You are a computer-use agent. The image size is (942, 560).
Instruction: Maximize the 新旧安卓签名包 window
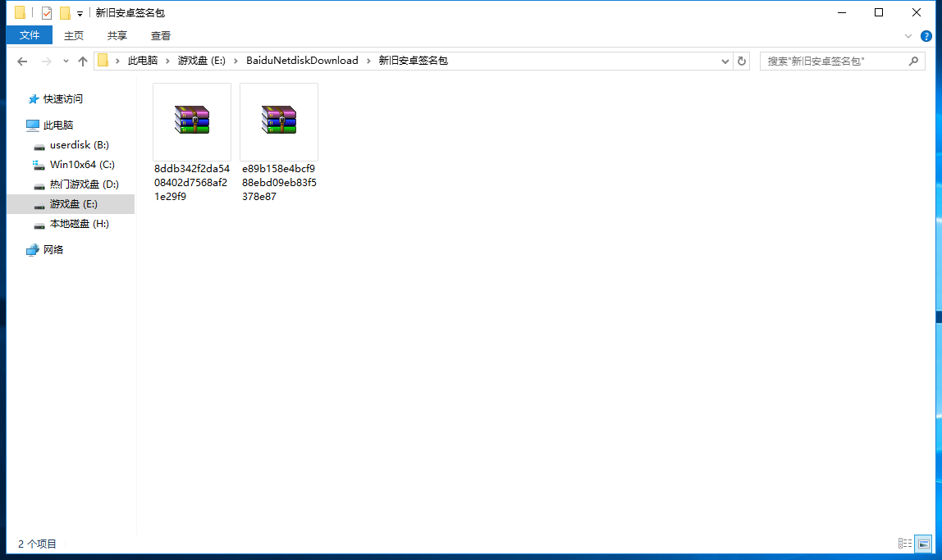pos(879,12)
